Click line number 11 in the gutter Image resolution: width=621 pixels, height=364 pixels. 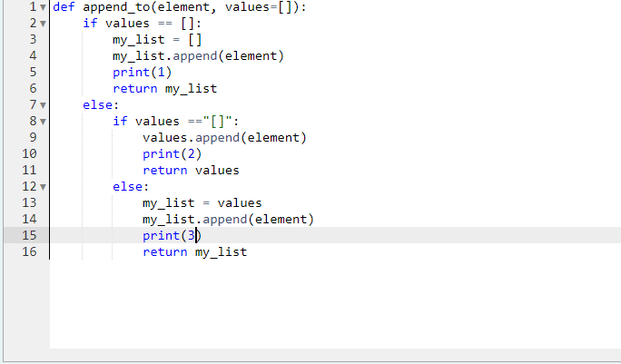point(29,171)
